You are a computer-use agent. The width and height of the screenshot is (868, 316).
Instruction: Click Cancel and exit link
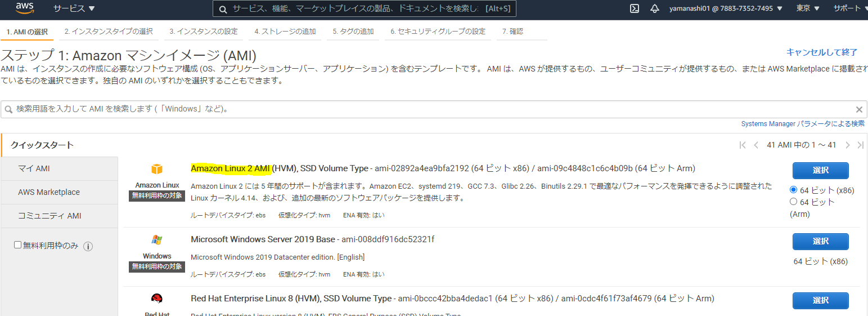click(x=822, y=52)
